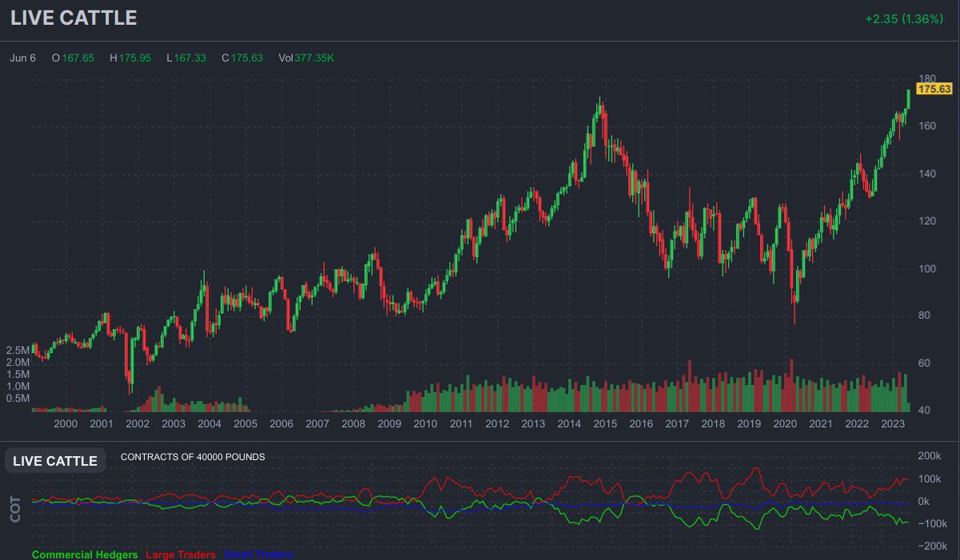Click the Jun 6 date label

(21, 57)
